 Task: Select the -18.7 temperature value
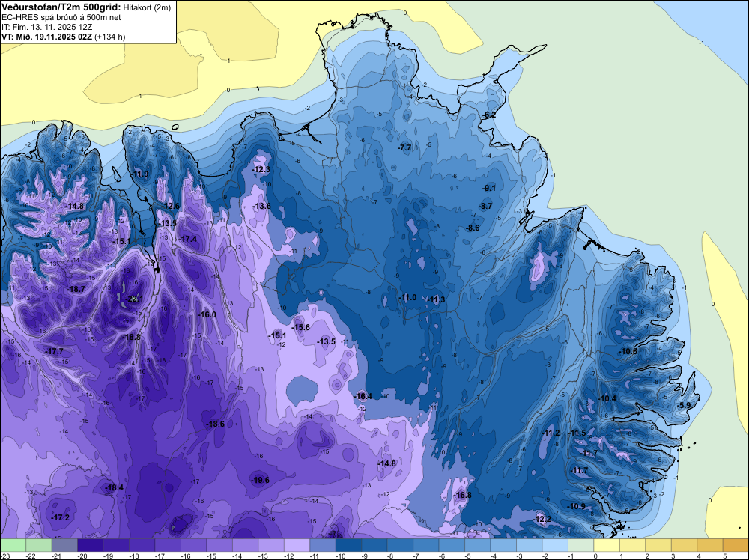click(76, 289)
